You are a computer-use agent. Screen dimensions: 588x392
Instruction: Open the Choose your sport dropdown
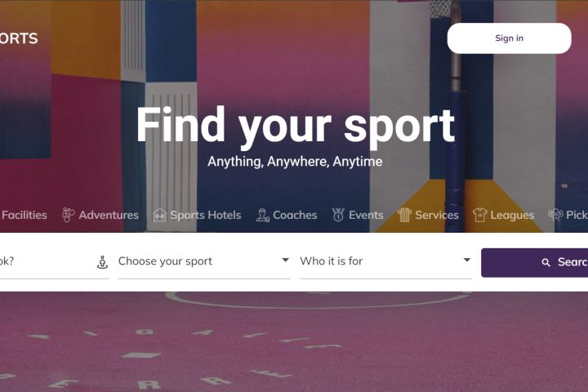(204, 261)
